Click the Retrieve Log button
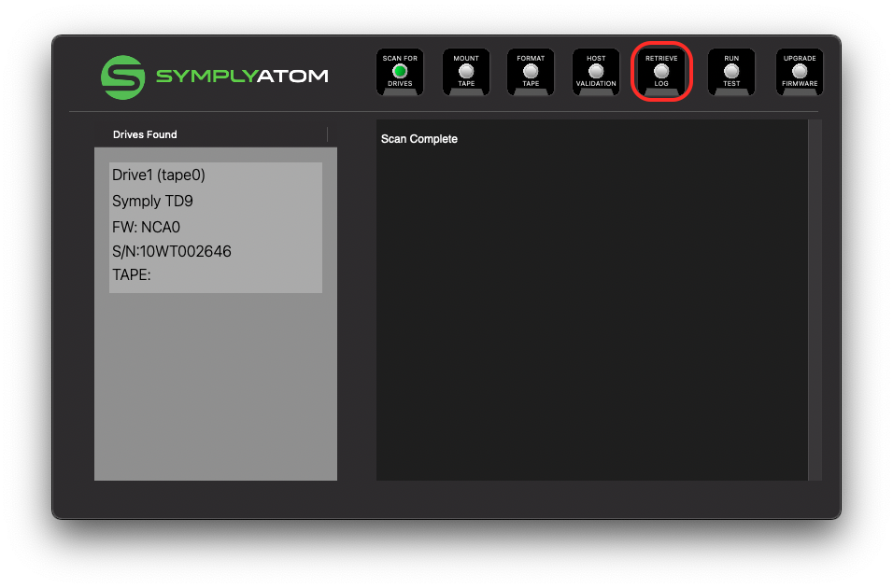 [661, 72]
